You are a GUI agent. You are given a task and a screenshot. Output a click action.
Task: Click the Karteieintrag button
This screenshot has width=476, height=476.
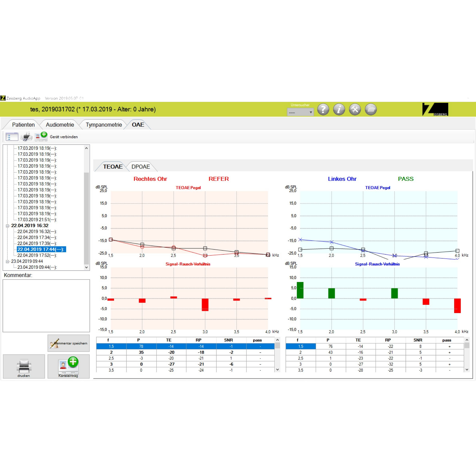point(68,366)
